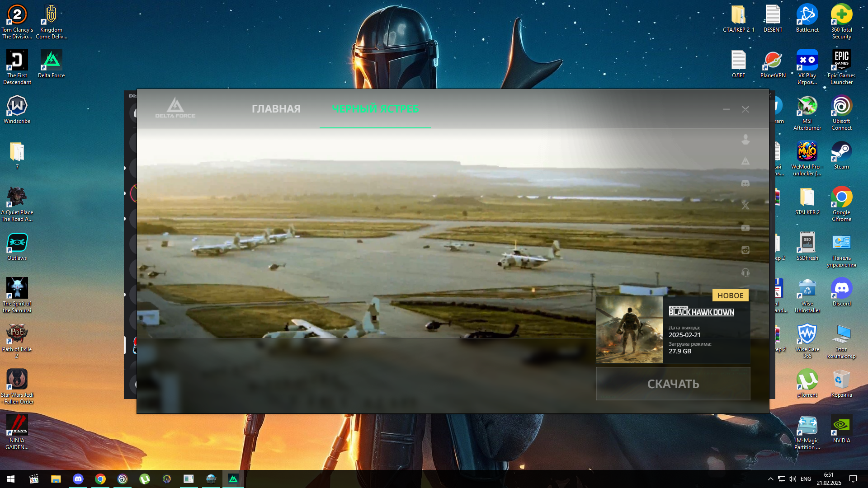Switch to the ГЛАВНАЯ tab
Viewport: 868px width, 488px height.
pyautogui.click(x=276, y=109)
